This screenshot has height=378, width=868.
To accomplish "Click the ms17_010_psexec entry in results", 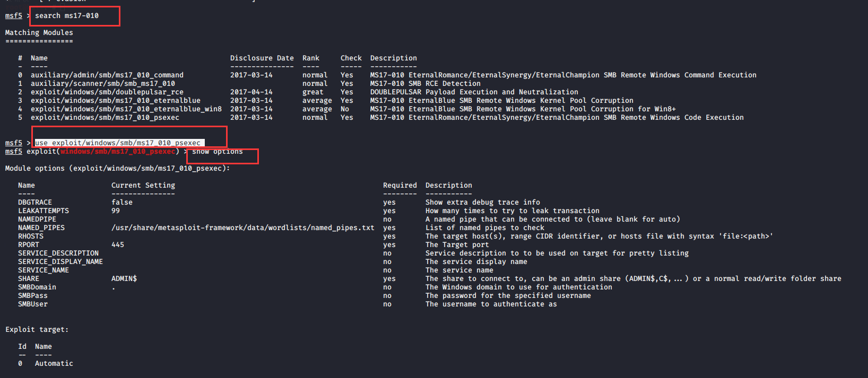I will click(x=105, y=118).
